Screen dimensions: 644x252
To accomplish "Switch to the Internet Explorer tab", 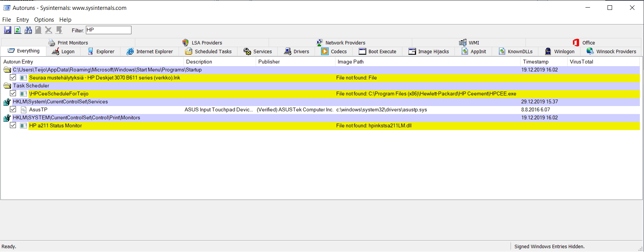I will pos(150,51).
